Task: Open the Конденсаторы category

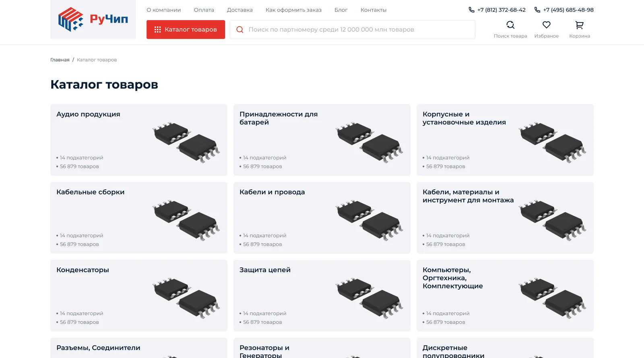Action: pos(139,296)
